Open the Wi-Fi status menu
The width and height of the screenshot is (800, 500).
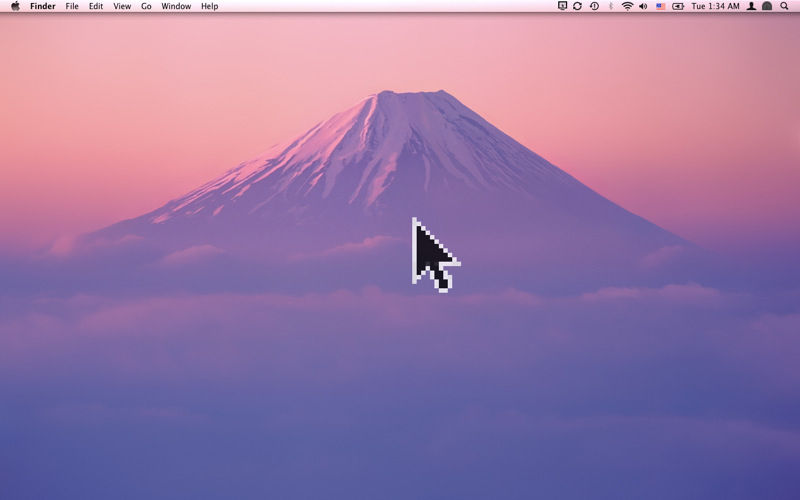tap(628, 6)
